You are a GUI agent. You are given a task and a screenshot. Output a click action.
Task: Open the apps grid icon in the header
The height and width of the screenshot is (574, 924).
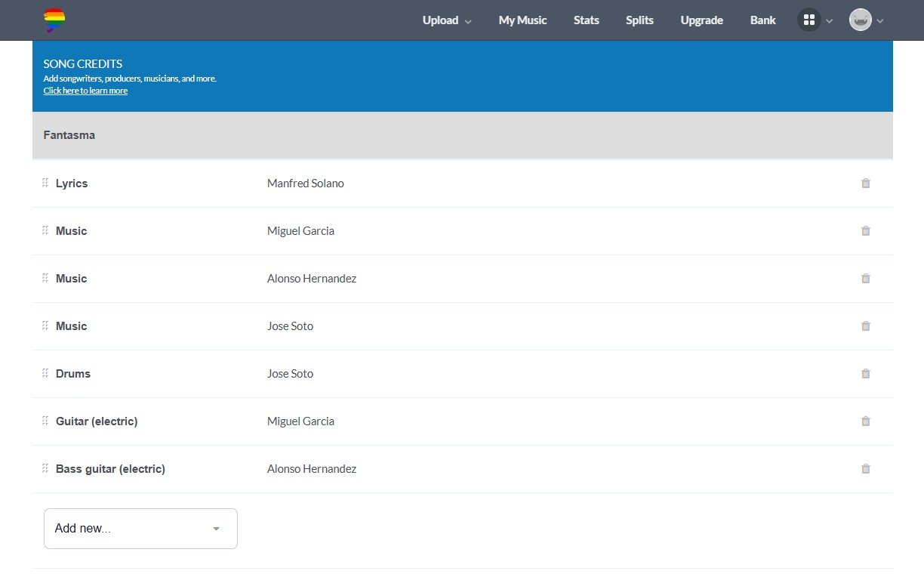pos(809,20)
